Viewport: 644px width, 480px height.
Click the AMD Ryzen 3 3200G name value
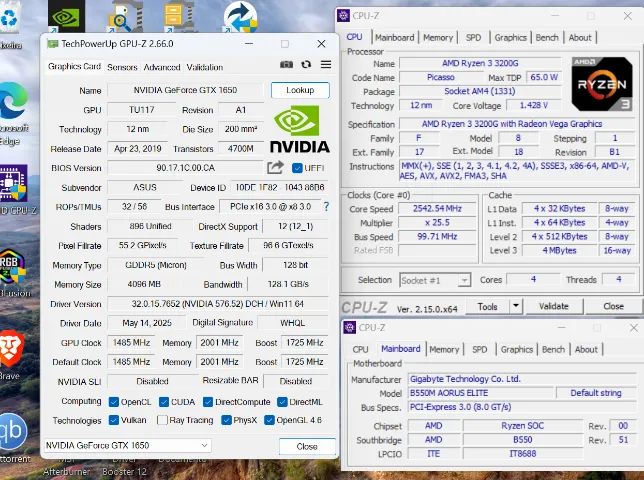click(480, 63)
